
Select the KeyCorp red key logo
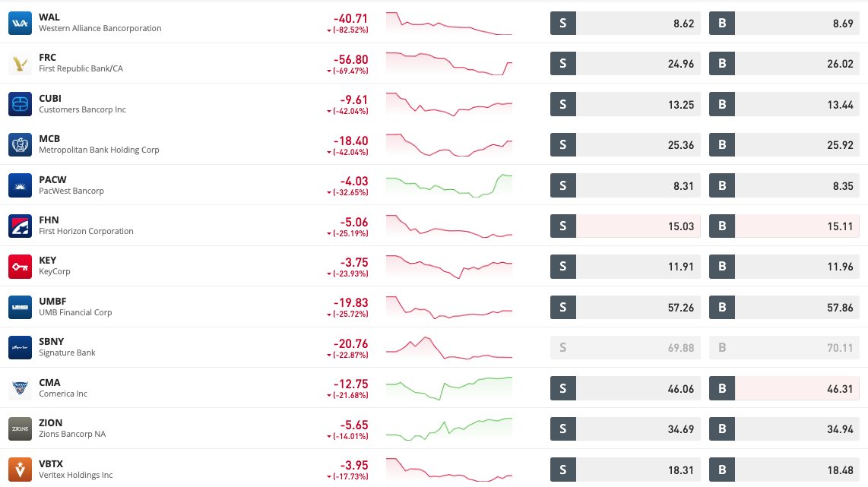20,266
